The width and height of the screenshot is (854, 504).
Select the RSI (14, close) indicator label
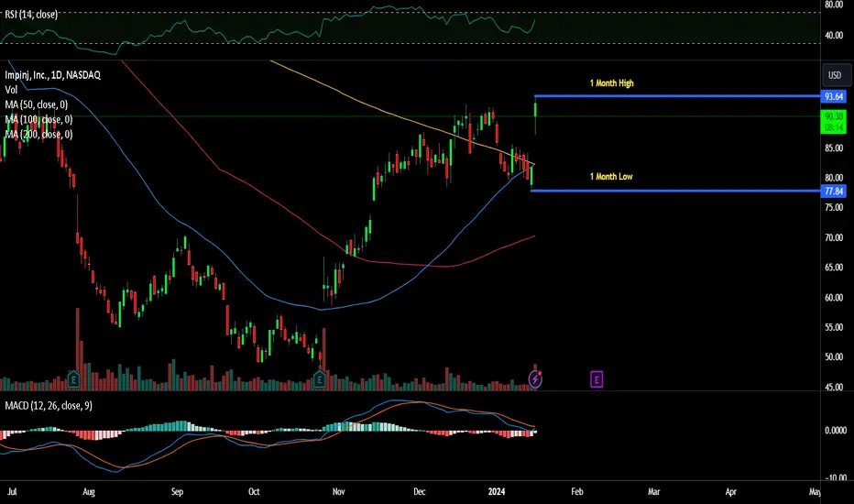[31, 15]
